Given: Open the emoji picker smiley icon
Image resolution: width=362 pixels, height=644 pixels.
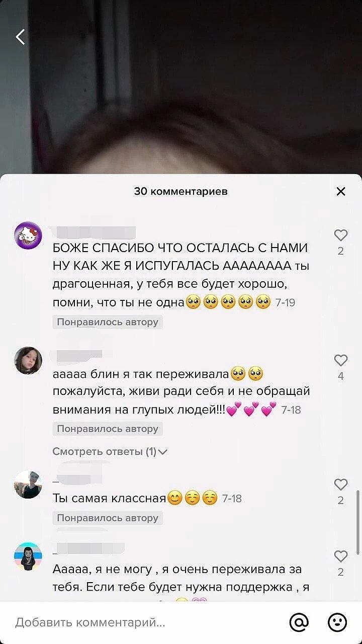Looking at the screenshot, I should [x=337, y=622].
